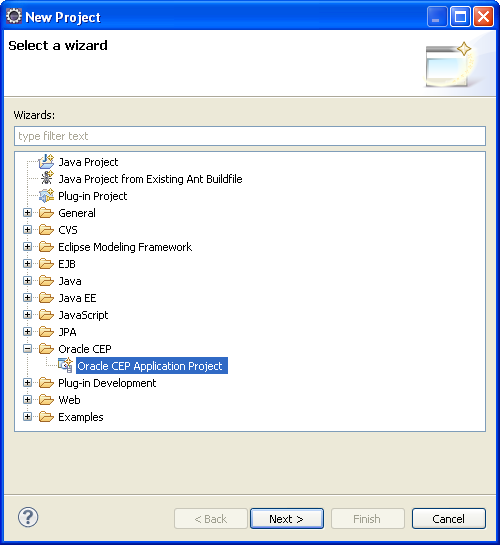Click the Eclipse Modeling Framework folder icon
Image resolution: width=500 pixels, height=545 pixels.
[46, 247]
